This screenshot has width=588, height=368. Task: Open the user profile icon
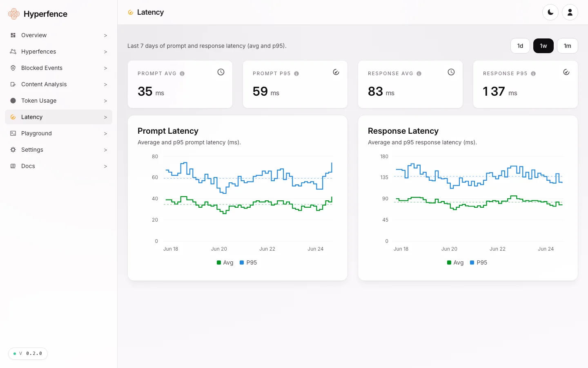point(570,12)
